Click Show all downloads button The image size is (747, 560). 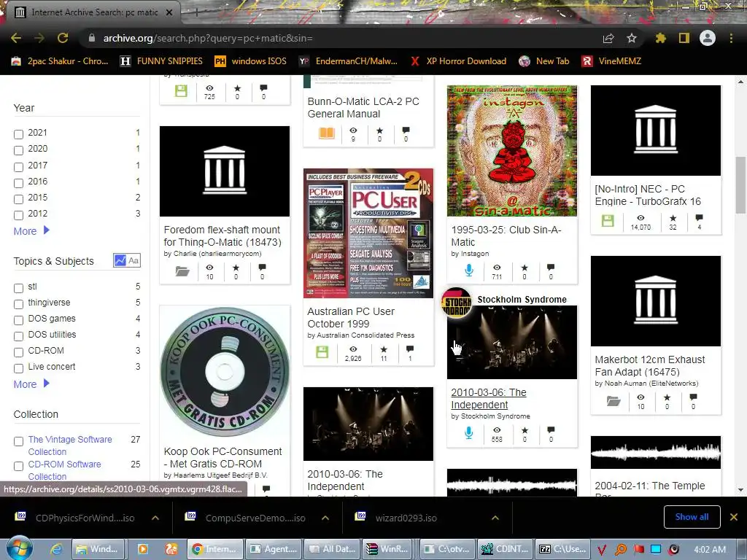pyautogui.click(x=692, y=517)
